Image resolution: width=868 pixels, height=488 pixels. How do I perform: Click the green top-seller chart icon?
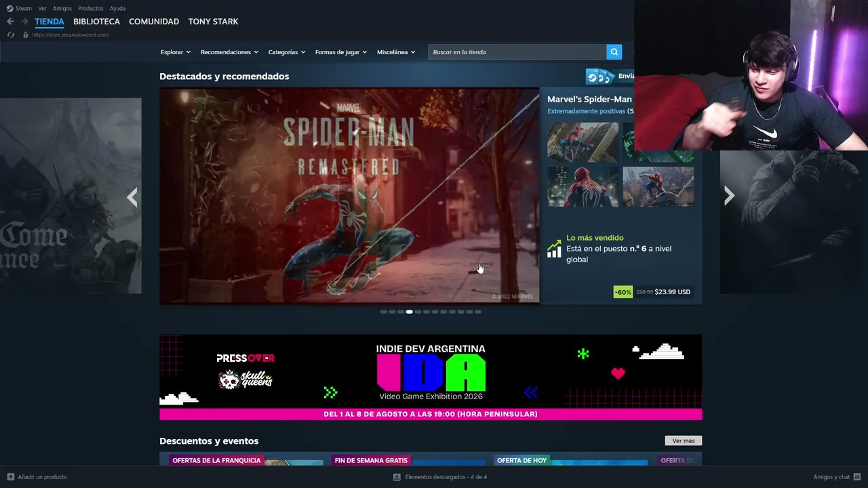coord(554,249)
